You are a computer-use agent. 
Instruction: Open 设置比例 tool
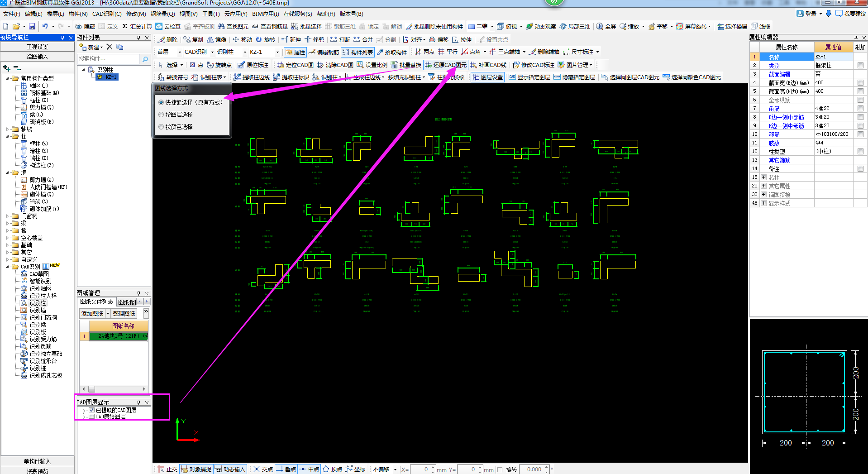[372, 65]
